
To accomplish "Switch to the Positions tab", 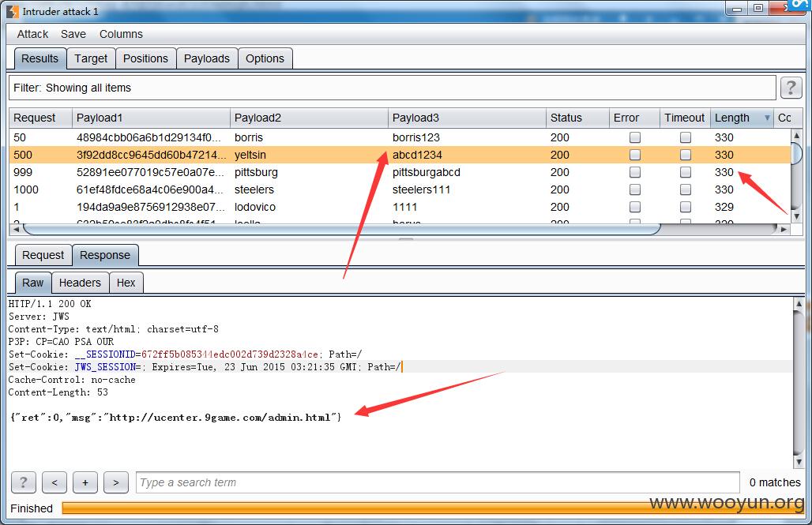I will coord(145,58).
